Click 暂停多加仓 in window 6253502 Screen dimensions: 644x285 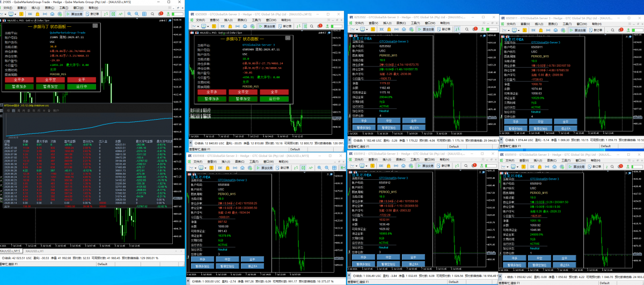click(363, 128)
